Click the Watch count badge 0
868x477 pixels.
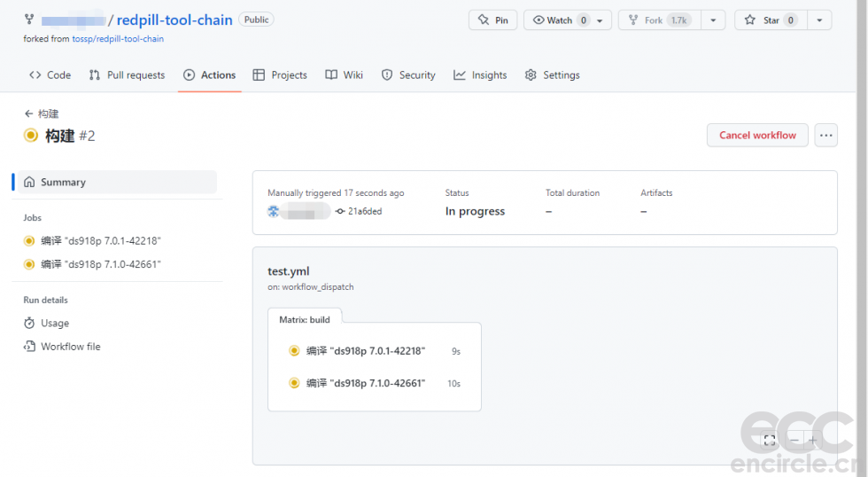pyautogui.click(x=584, y=20)
